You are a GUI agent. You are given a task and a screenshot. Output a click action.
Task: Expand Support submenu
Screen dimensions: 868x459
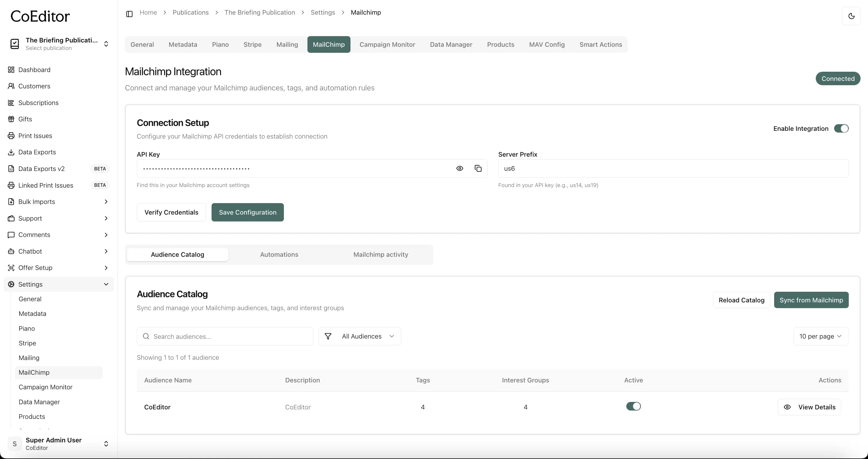pyautogui.click(x=106, y=218)
